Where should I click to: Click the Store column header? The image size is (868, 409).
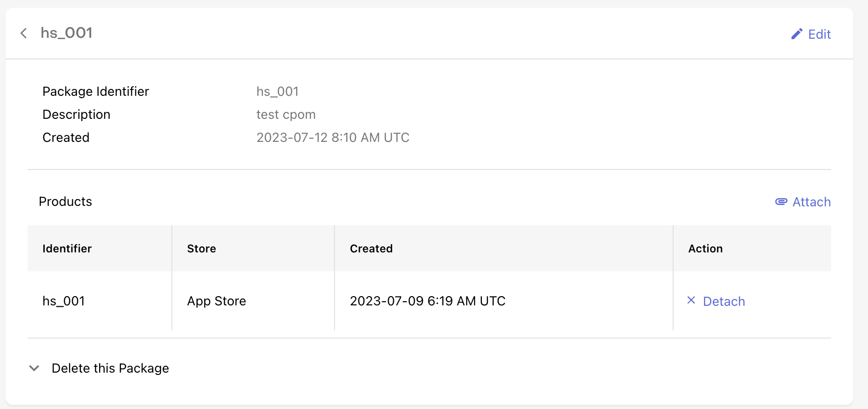(201, 248)
